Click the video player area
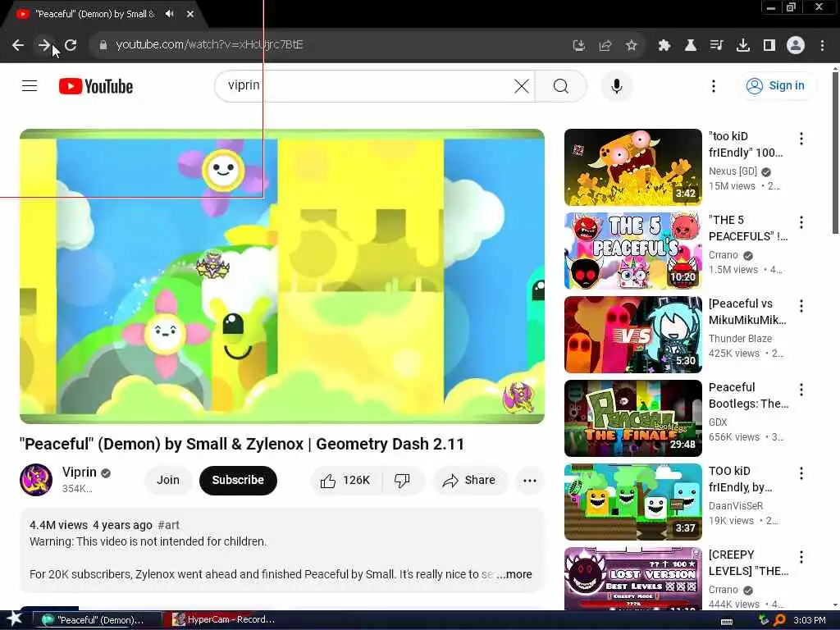Screen dimensions: 840x630 [282, 276]
